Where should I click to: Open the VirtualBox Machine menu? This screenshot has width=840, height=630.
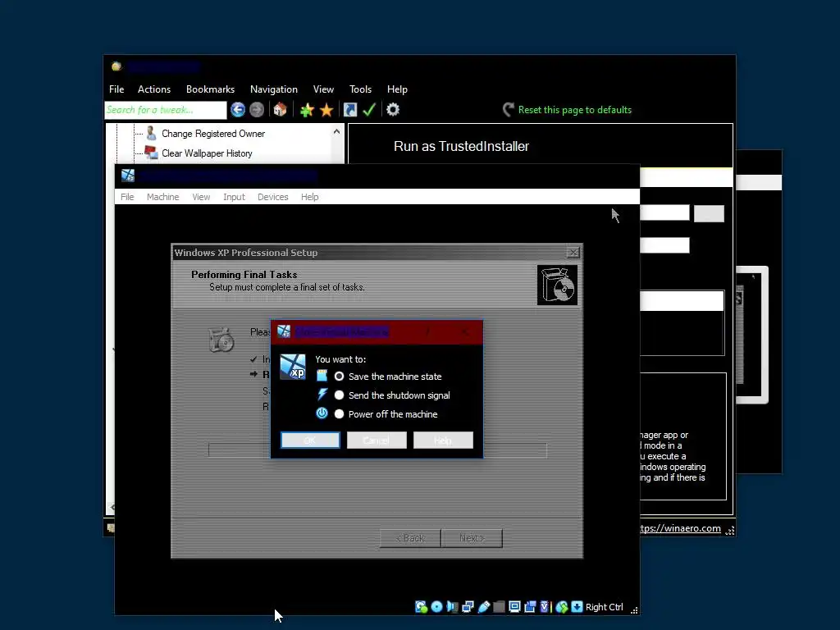pyautogui.click(x=163, y=197)
